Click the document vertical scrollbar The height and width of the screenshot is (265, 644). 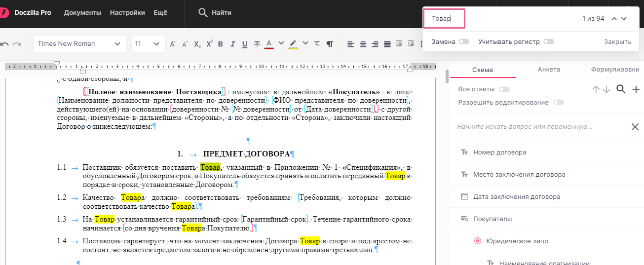click(x=447, y=76)
